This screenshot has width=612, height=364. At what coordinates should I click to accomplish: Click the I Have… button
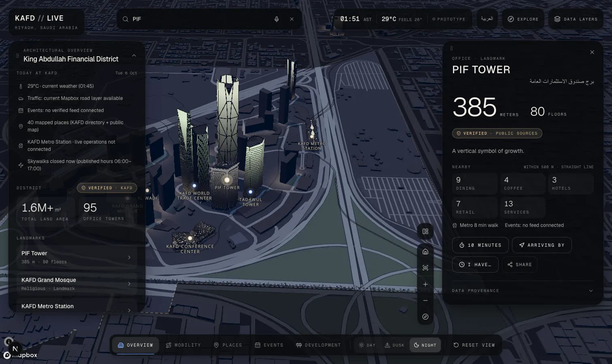tap(475, 265)
